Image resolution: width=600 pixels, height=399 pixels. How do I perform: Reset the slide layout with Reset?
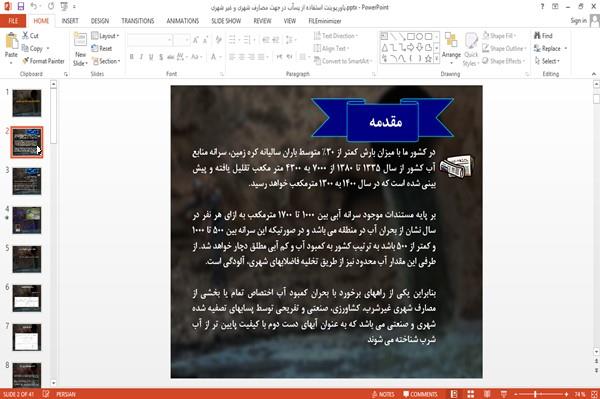pyautogui.click(x=102, y=48)
